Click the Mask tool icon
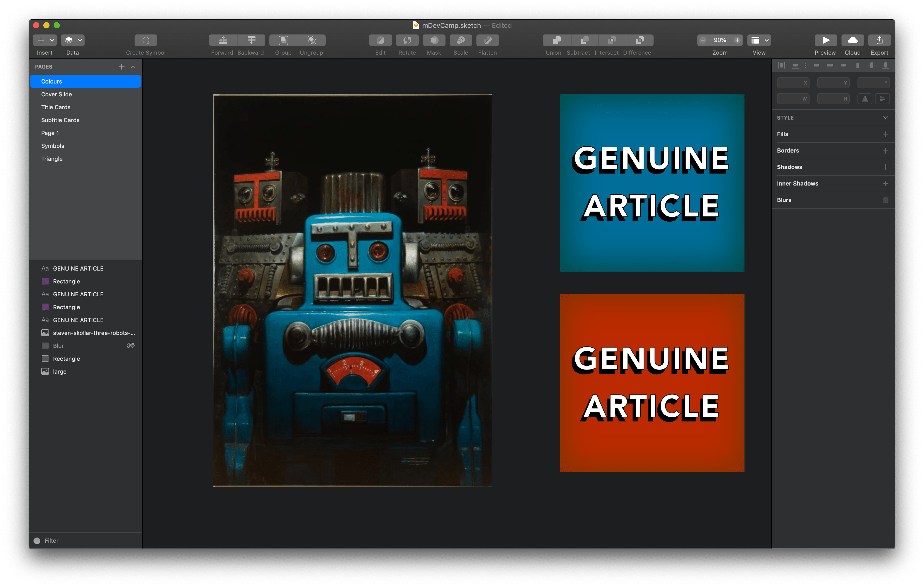The image size is (924, 587). (434, 40)
